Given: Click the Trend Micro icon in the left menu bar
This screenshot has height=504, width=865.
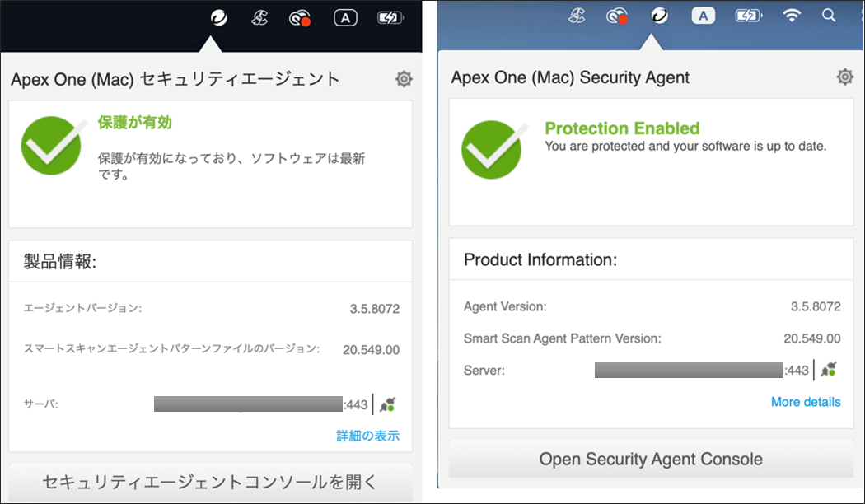Looking at the screenshot, I should (x=219, y=17).
